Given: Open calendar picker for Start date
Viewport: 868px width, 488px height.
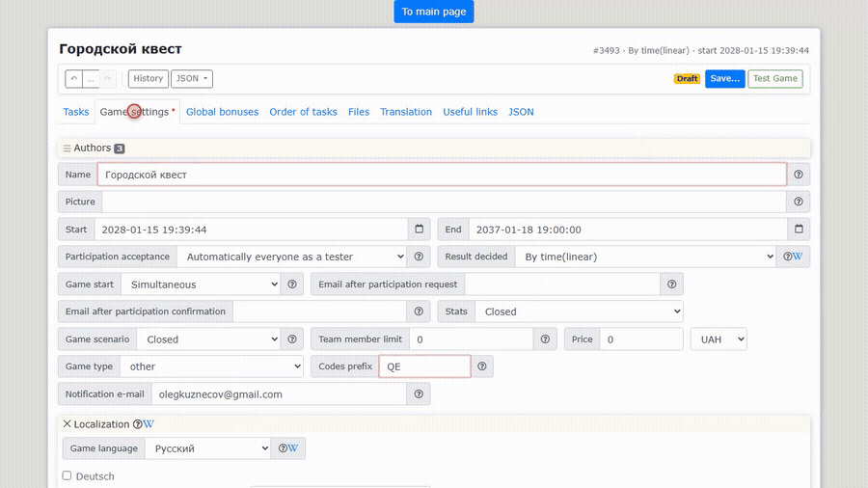Looking at the screenshot, I should click(420, 230).
